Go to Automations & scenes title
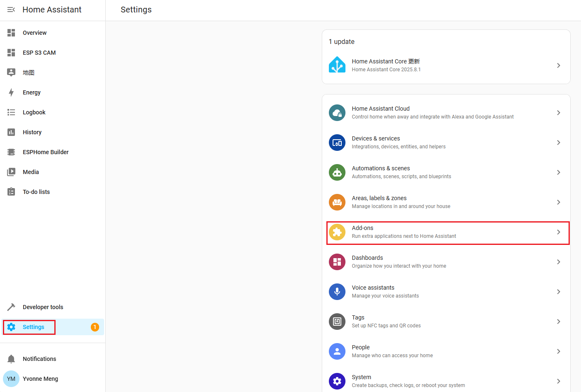 pyautogui.click(x=381, y=168)
